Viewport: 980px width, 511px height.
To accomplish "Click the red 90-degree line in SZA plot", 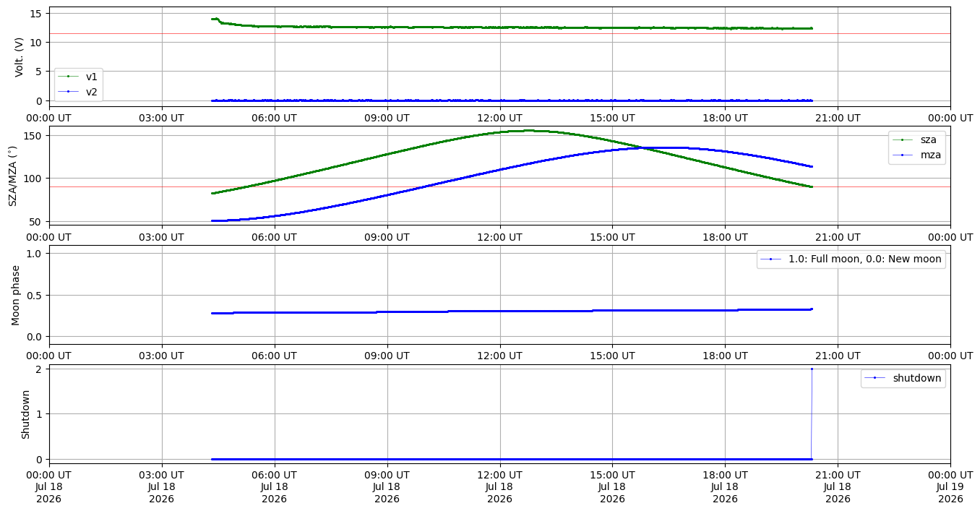I will pos(499,186).
